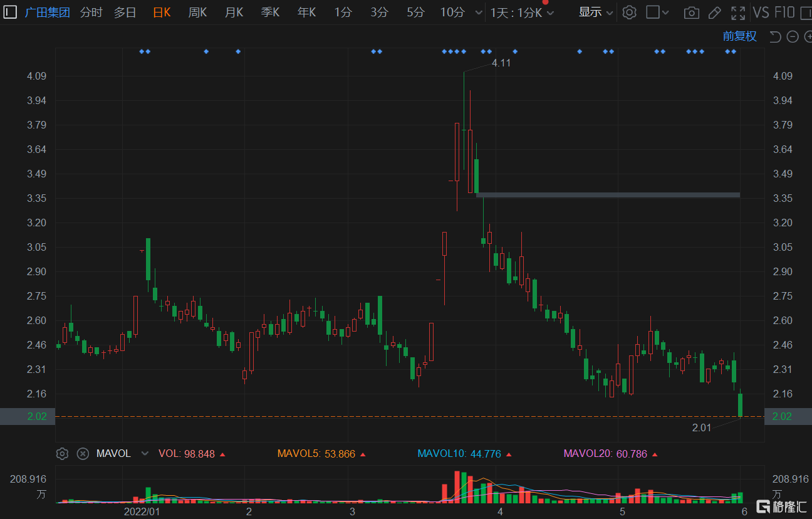Expand the layout chevron beside square icon
812x519 pixels.
coord(665,13)
